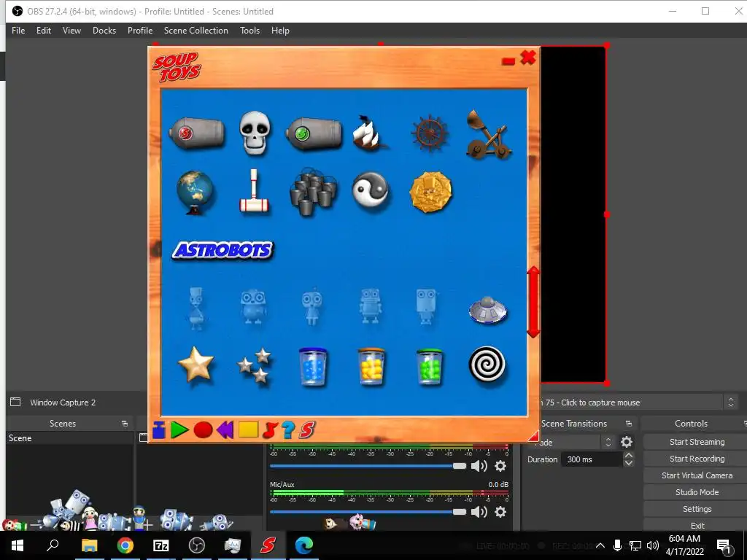Pop out the Scenes dock

click(x=124, y=424)
